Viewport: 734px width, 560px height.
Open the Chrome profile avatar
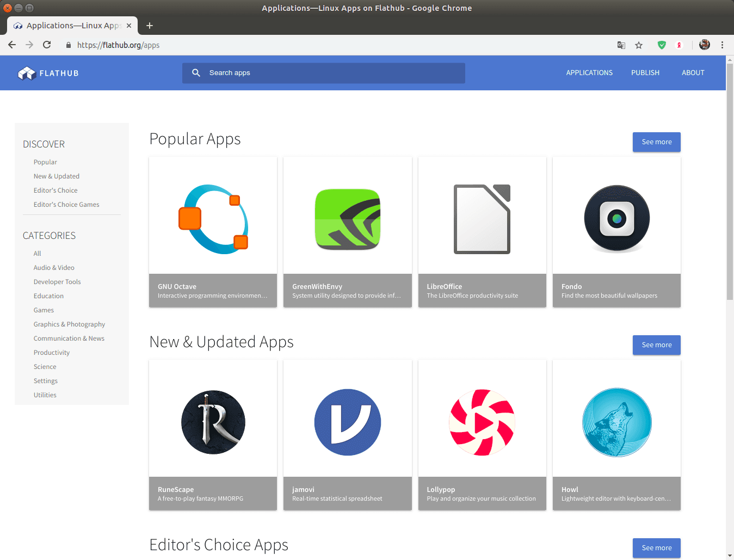(x=705, y=45)
